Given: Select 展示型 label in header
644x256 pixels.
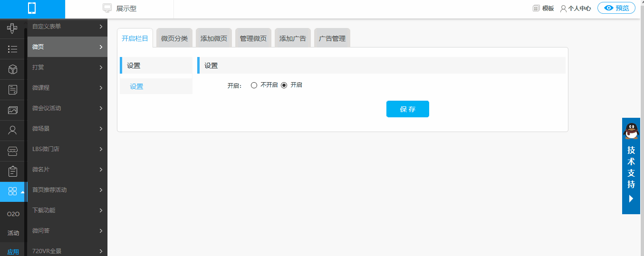Looking at the screenshot, I should [x=126, y=9].
